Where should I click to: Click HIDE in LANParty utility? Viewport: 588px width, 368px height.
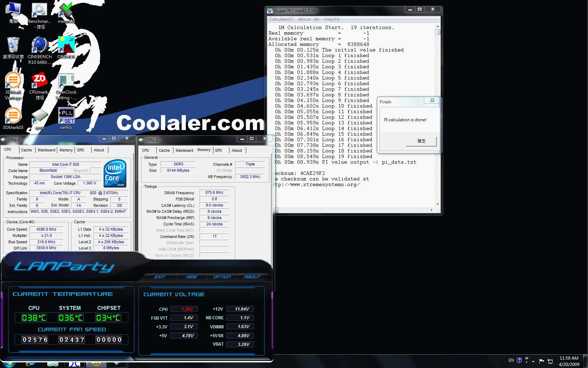coord(191,277)
